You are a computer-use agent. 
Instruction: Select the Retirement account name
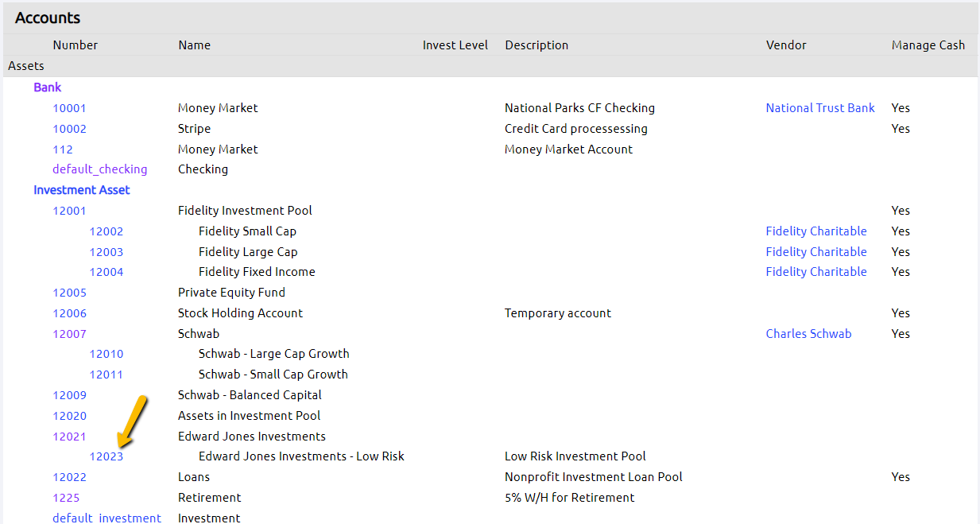(x=209, y=498)
